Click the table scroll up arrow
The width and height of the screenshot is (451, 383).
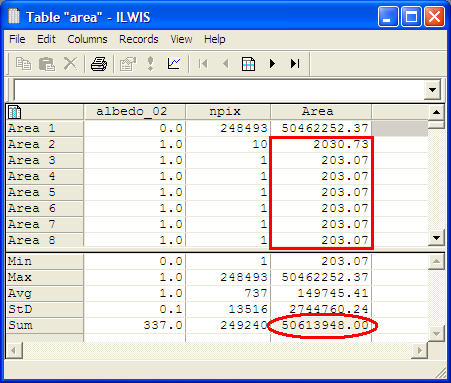pos(436,112)
